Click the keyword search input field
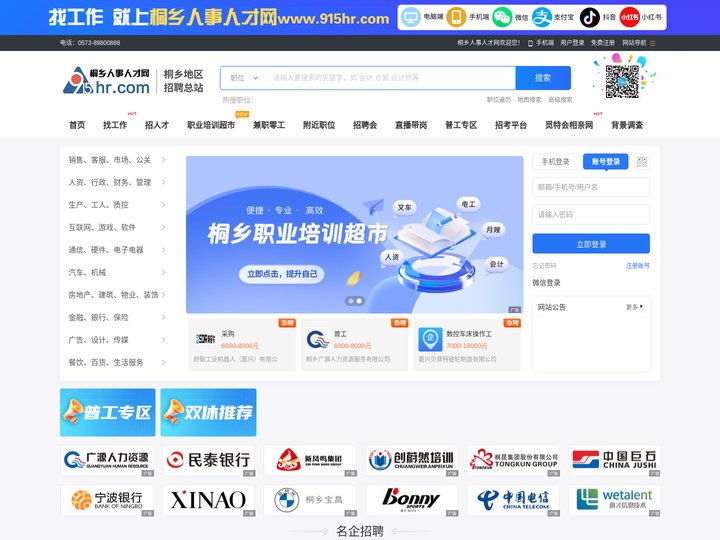Viewport: 720px width, 540px height. 391,78
